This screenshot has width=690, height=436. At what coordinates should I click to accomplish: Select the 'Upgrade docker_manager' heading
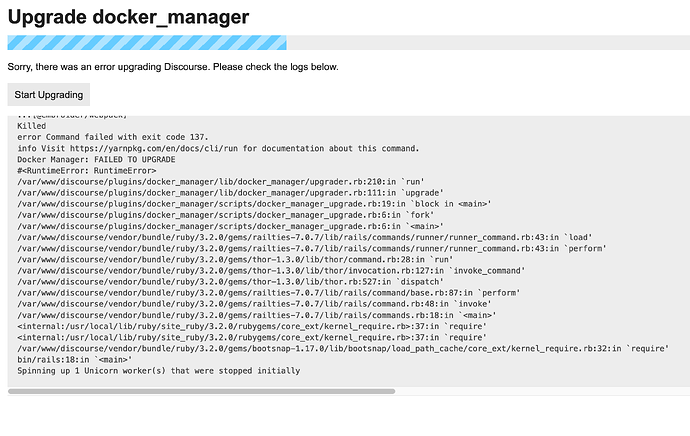128,17
